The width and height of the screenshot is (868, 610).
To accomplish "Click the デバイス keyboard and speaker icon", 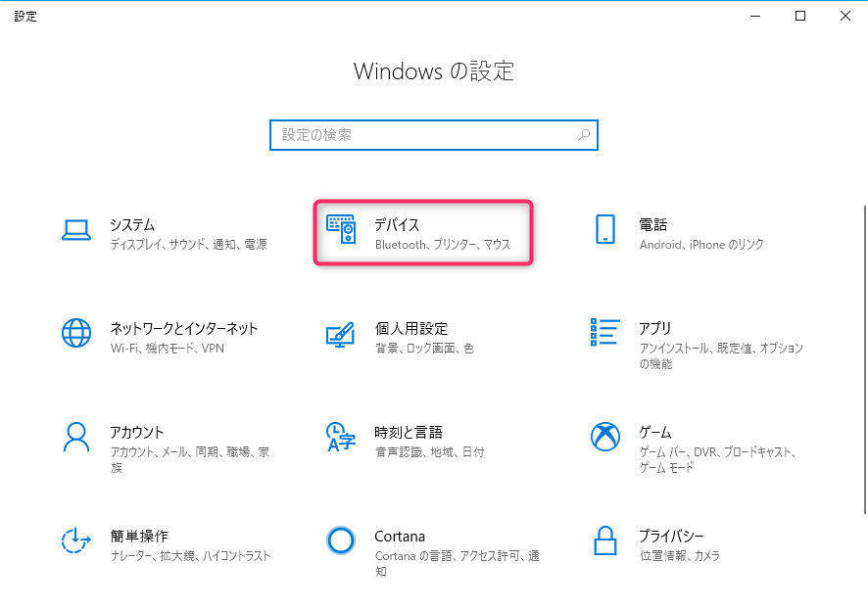I will pos(341,229).
